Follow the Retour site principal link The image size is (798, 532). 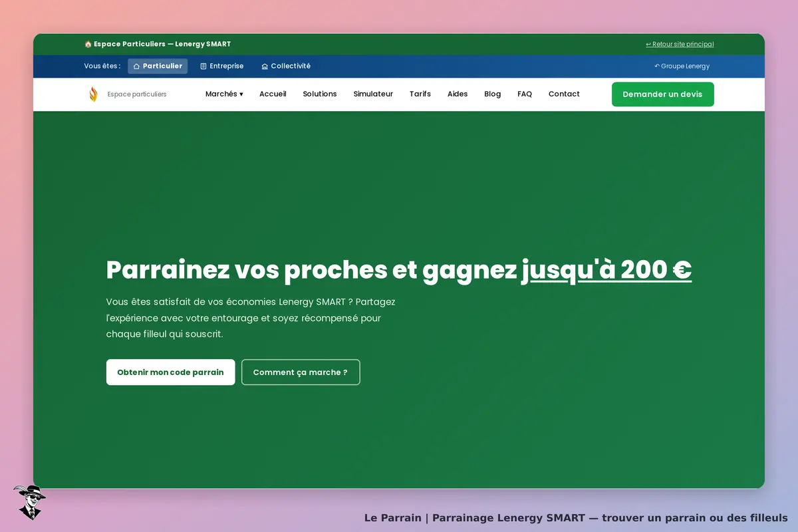[680, 45]
